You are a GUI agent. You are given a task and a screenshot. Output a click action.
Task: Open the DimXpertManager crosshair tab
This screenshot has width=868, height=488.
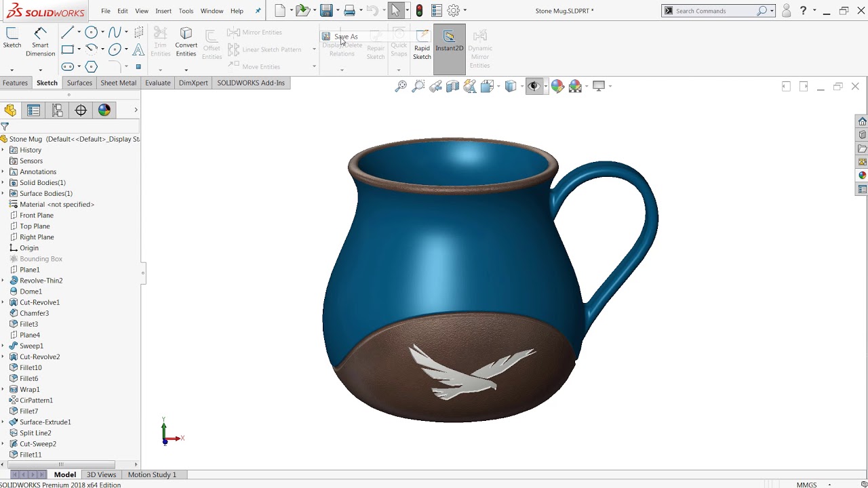[81, 110]
